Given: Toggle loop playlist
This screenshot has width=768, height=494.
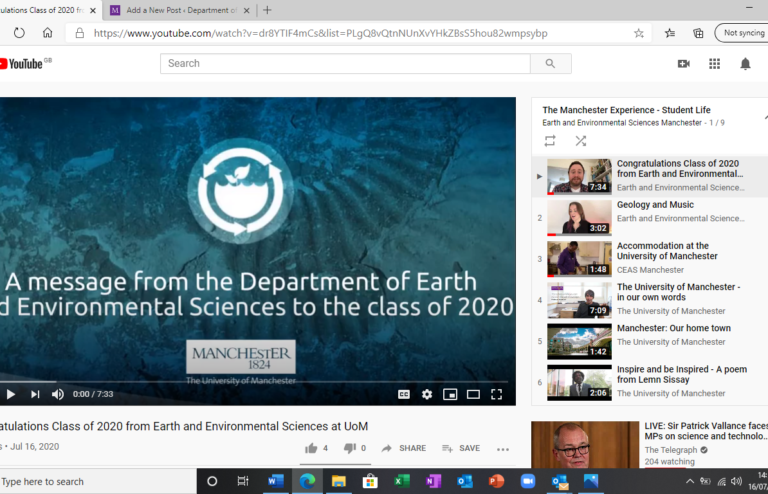Looking at the screenshot, I should click(x=550, y=141).
